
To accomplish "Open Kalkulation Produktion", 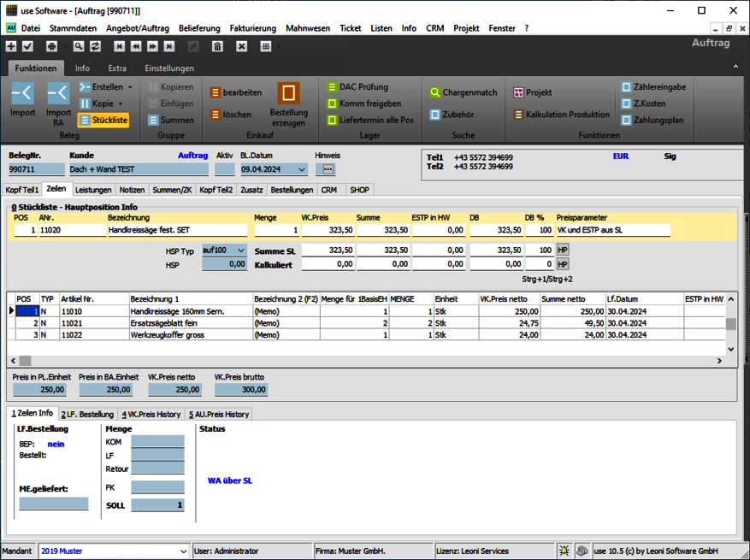I will coord(561,115).
